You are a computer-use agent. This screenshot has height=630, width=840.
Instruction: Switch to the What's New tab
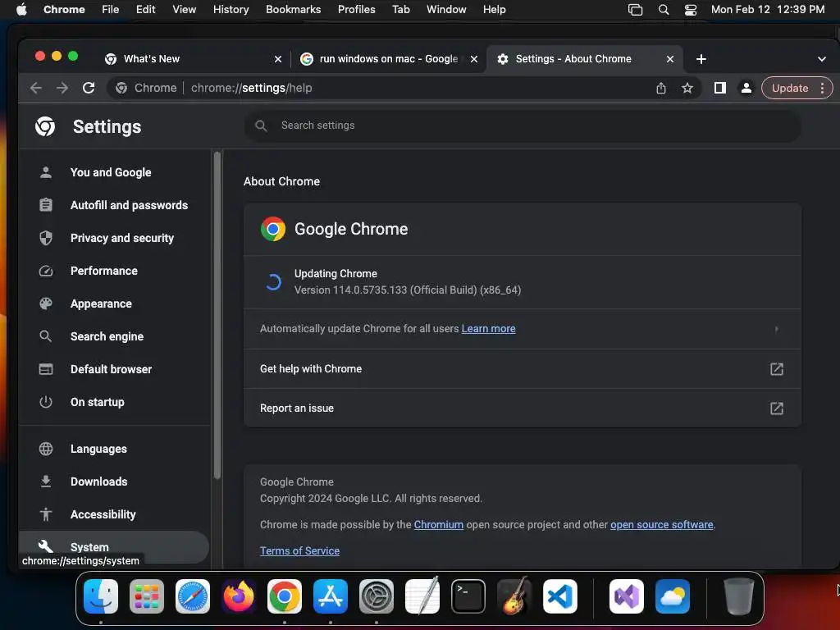click(193, 59)
